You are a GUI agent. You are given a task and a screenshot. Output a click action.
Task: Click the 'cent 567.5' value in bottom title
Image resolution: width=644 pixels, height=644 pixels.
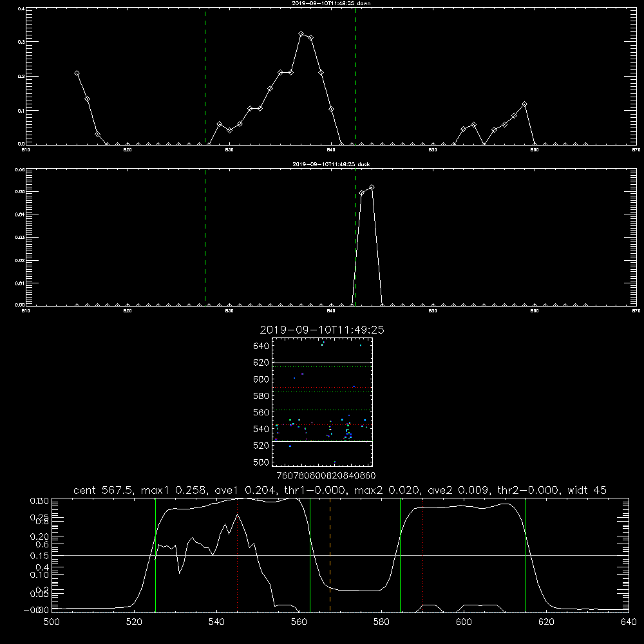pos(103,490)
